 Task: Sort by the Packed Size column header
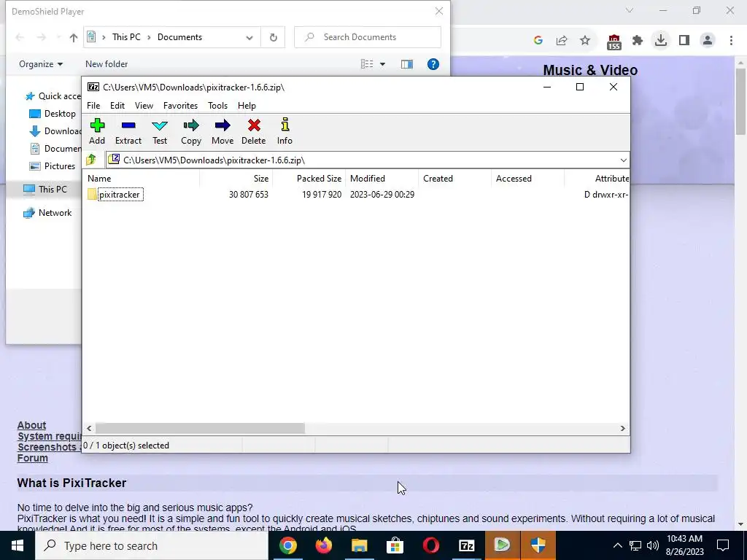point(309,179)
